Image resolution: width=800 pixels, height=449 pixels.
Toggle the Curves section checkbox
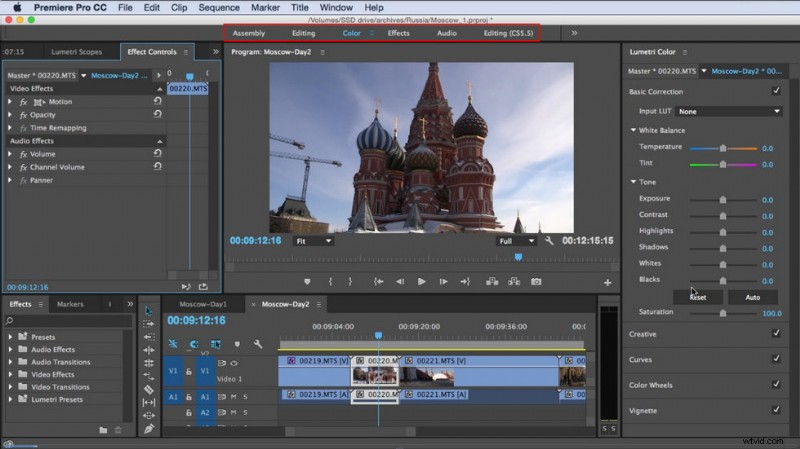click(x=776, y=359)
